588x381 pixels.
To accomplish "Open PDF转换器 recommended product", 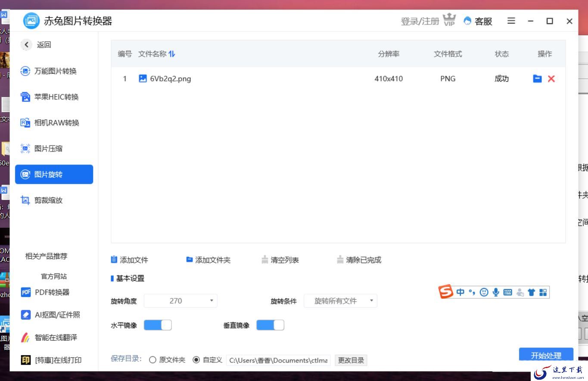I will pos(45,292).
